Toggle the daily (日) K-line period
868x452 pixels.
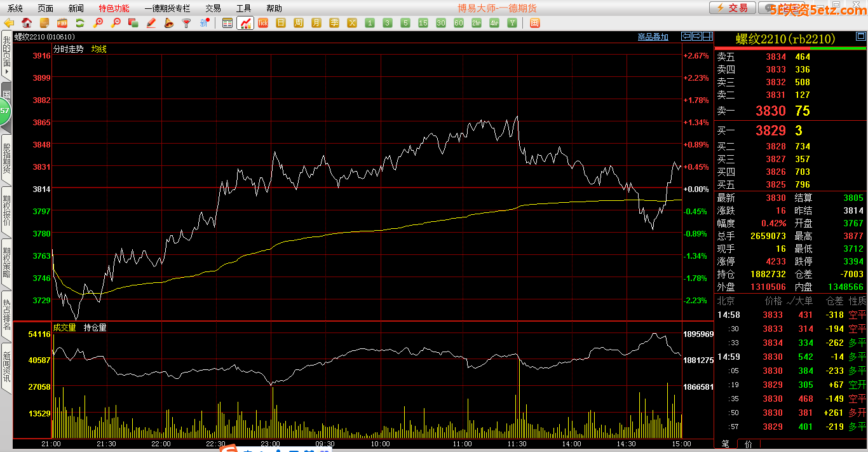(281, 23)
